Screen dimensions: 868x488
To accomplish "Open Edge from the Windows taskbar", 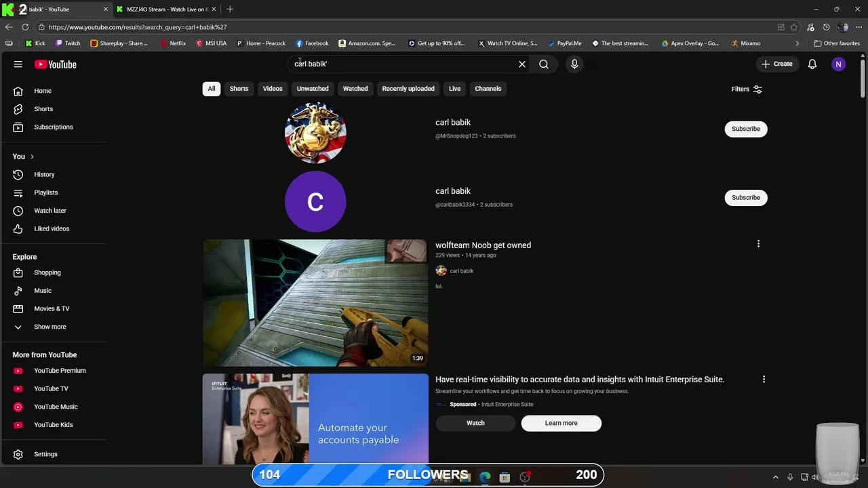I will (x=485, y=477).
